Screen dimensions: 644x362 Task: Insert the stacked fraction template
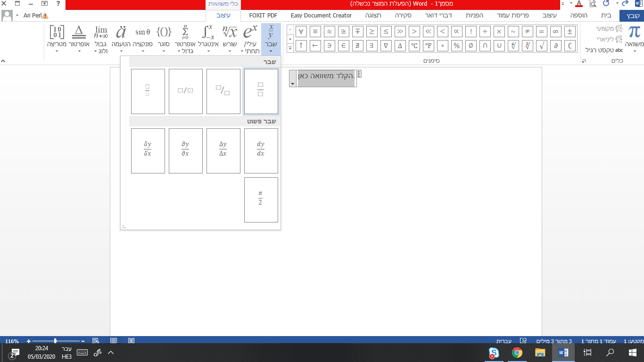pos(261,91)
